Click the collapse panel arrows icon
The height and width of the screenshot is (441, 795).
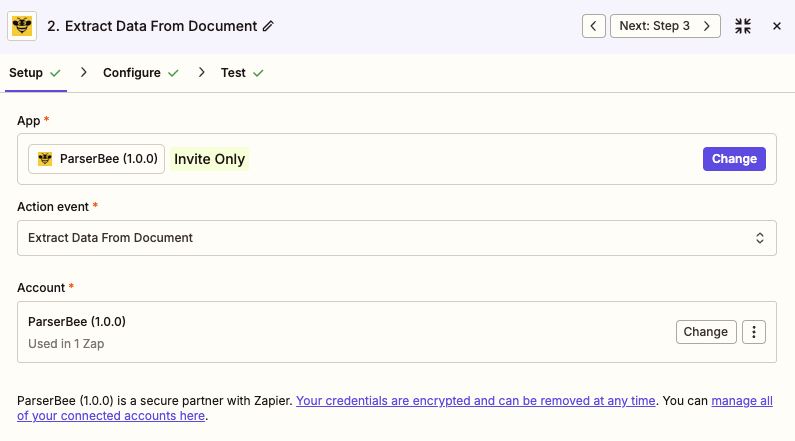[x=743, y=26]
